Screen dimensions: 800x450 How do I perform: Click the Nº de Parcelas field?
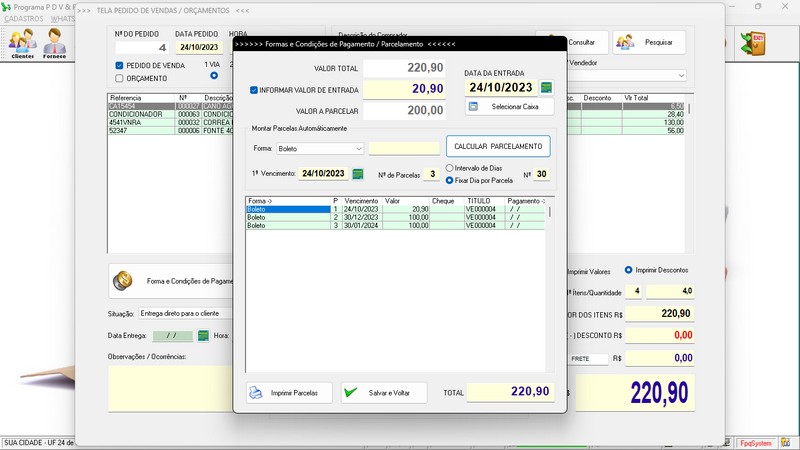429,174
